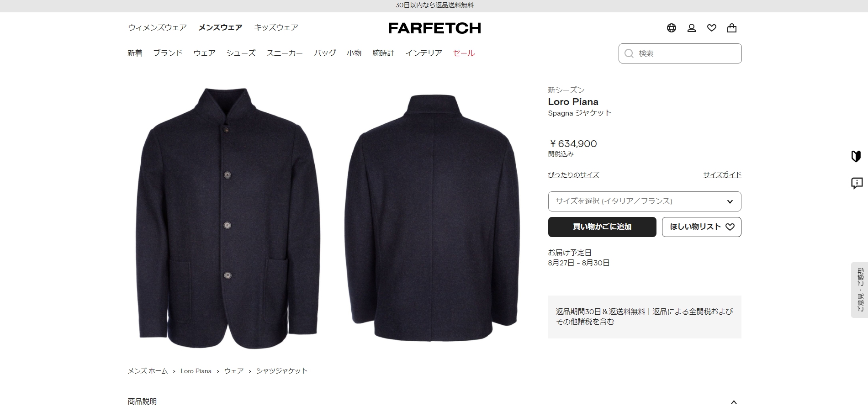Switch to ウィメンズウェア tab
The image size is (868, 412).
click(157, 27)
